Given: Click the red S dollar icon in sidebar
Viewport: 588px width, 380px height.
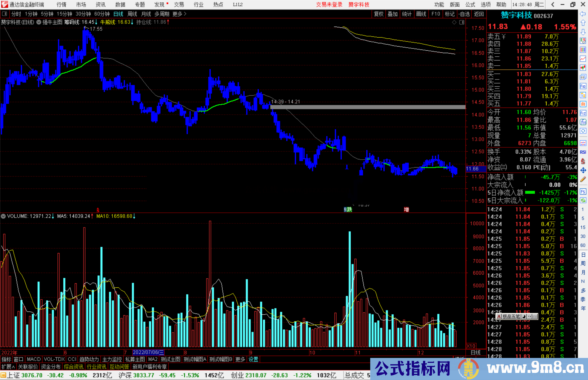Looking at the screenshot, I should (x=583, y=161).
